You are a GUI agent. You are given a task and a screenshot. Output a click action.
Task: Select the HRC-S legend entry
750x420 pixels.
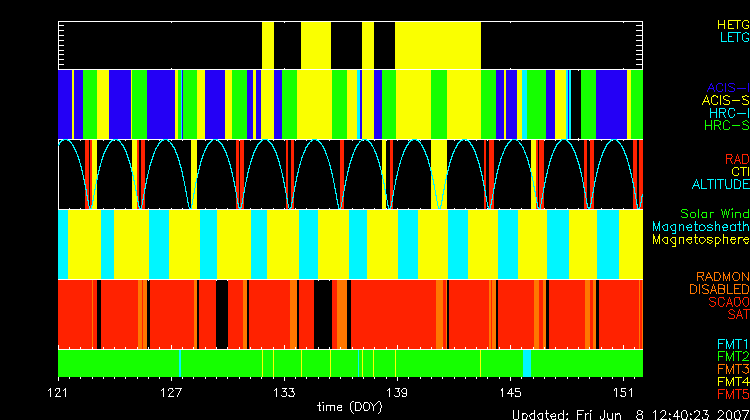point(726,126)
